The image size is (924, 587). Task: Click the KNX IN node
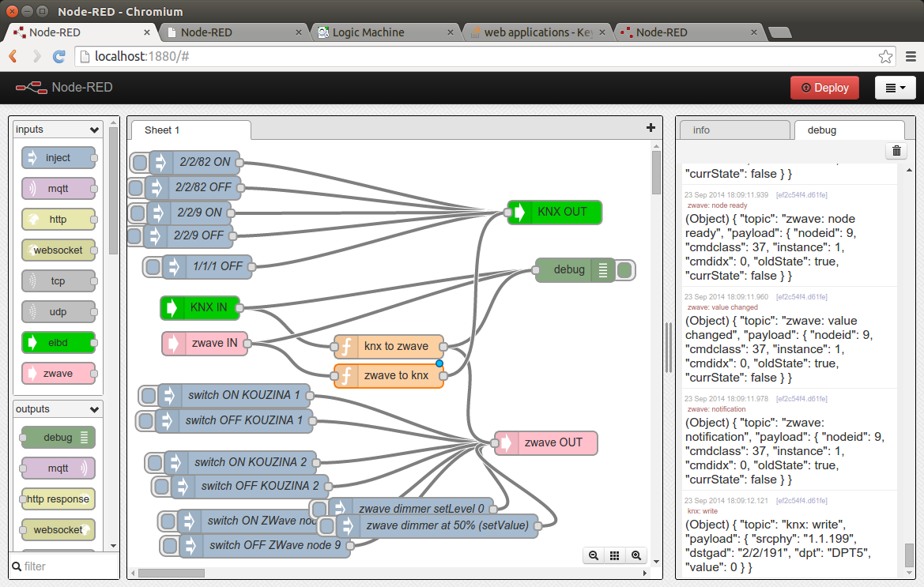tap(200, 307)
